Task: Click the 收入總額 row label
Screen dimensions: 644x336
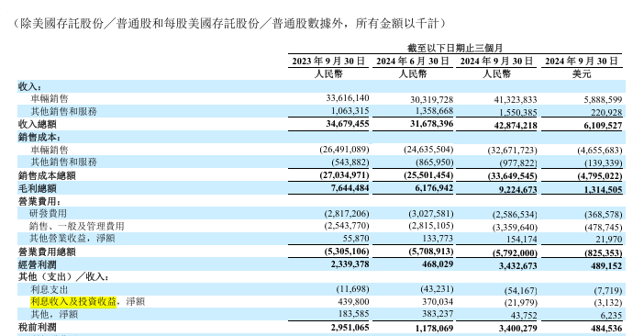Action: click(x=38, y=124)
